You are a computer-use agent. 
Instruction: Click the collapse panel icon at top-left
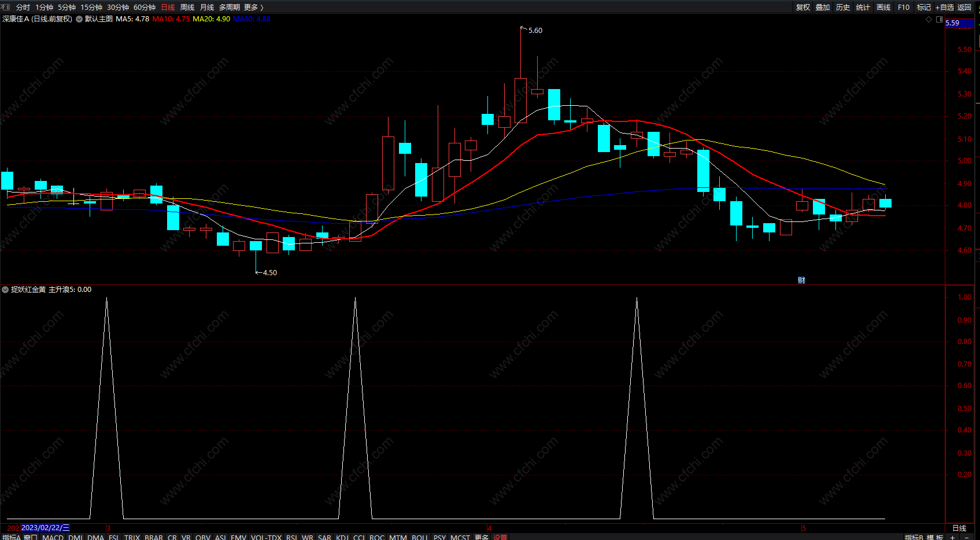tap(6, 7)
